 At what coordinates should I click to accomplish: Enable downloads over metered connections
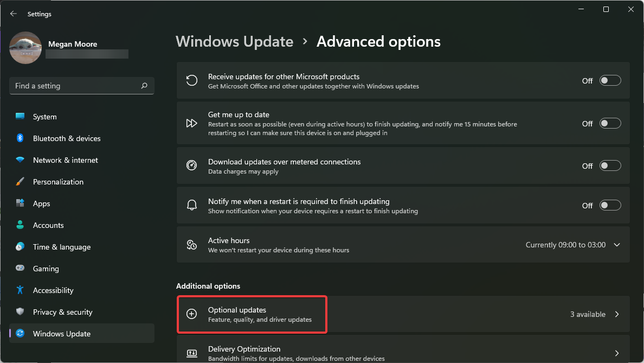[610, 165]
